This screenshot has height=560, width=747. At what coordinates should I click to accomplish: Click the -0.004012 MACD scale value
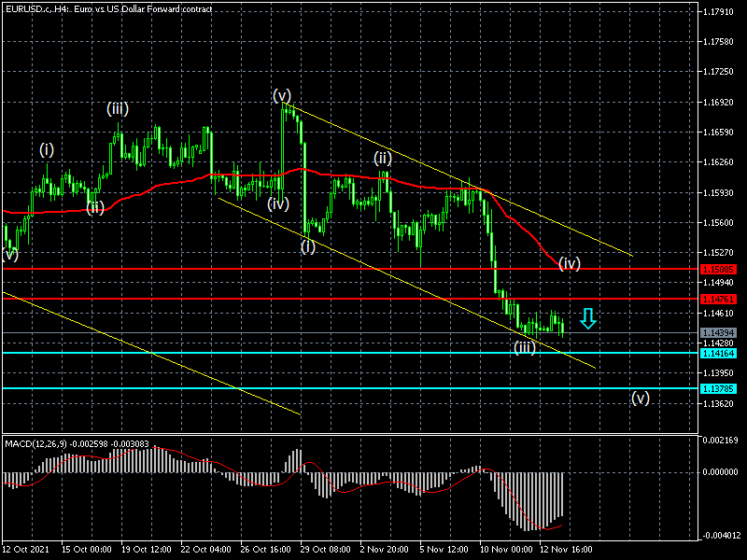719,535
